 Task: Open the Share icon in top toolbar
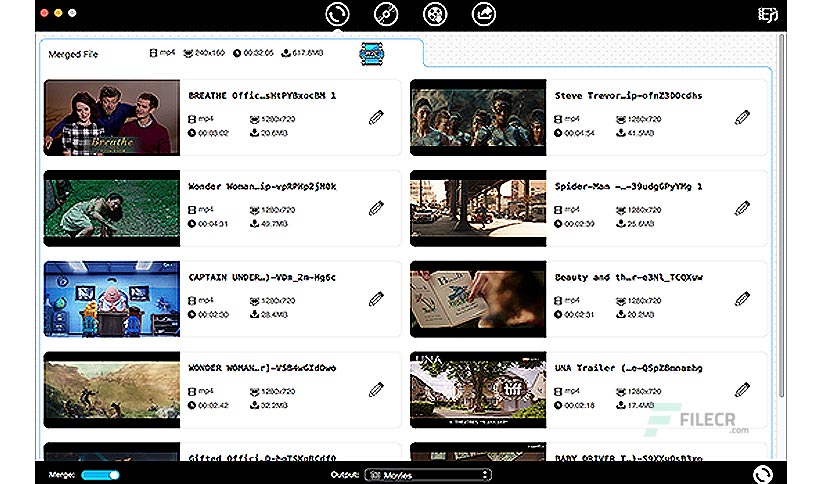pyautogui.click(x=484, y=14)
